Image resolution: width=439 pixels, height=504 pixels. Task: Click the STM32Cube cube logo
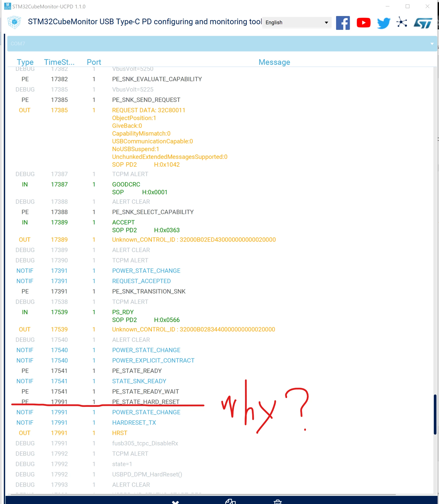[14, 22]
